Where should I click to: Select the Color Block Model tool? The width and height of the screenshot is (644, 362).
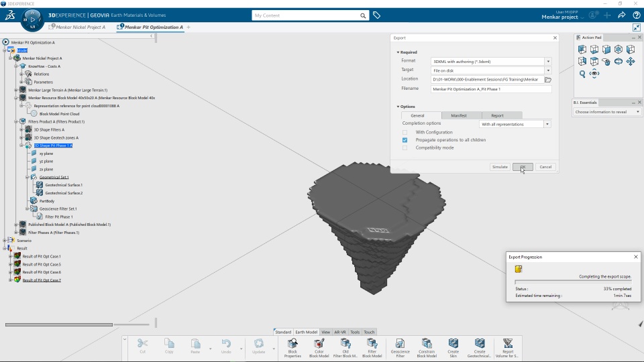(x=319, y=348)
